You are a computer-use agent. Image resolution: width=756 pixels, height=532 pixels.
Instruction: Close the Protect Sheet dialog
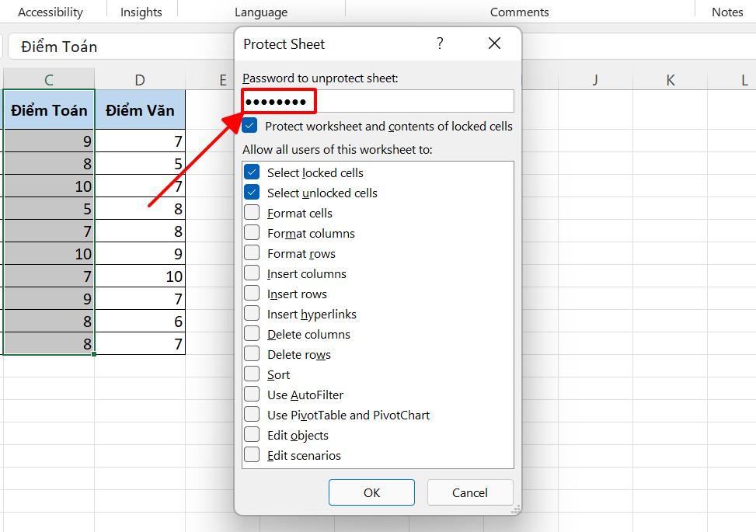point(494,43)
